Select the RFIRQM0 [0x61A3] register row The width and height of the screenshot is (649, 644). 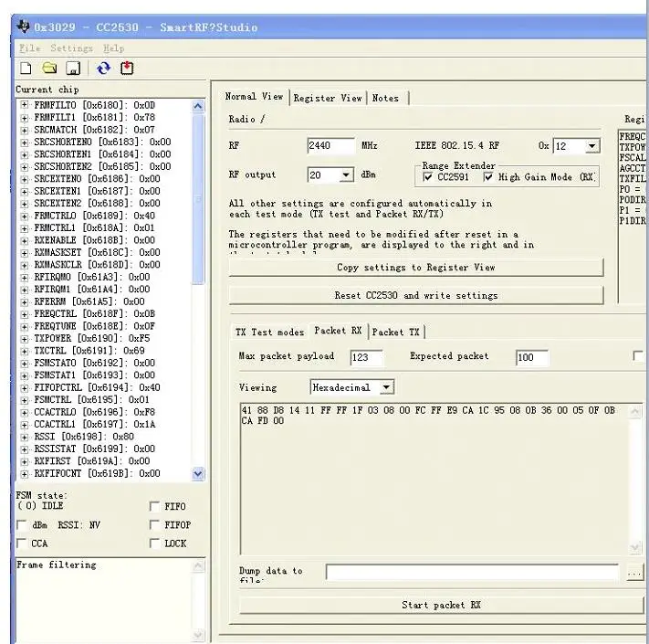click(x=91, y=277)
